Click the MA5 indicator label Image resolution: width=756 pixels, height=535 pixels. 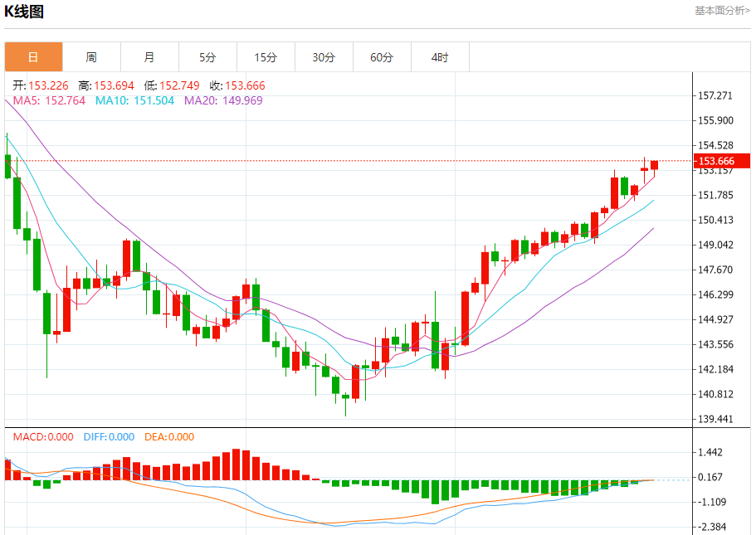click(49, 100)
